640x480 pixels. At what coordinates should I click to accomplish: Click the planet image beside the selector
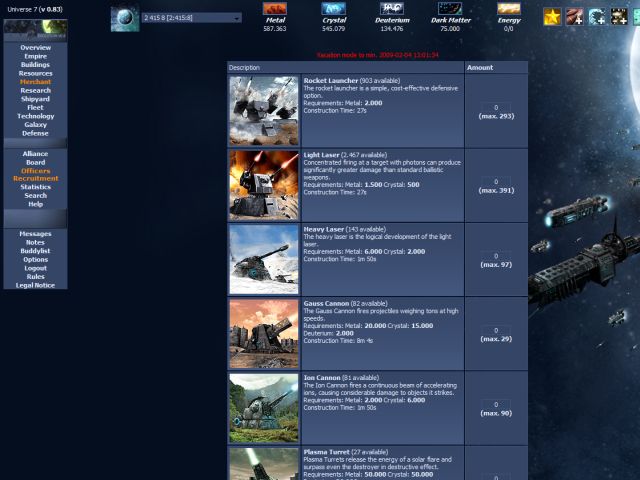click(125, 18)
